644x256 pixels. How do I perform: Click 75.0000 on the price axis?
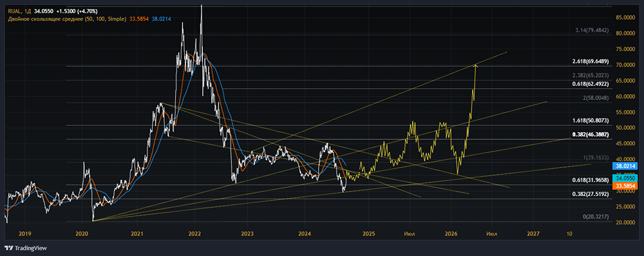point(626,50)
